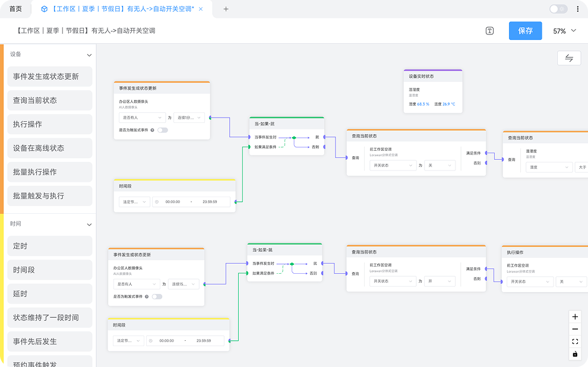Select 查询当前状态 in the device palette
Image resolution: width=588 pixels, height=367 pixels.
point(50,100)
